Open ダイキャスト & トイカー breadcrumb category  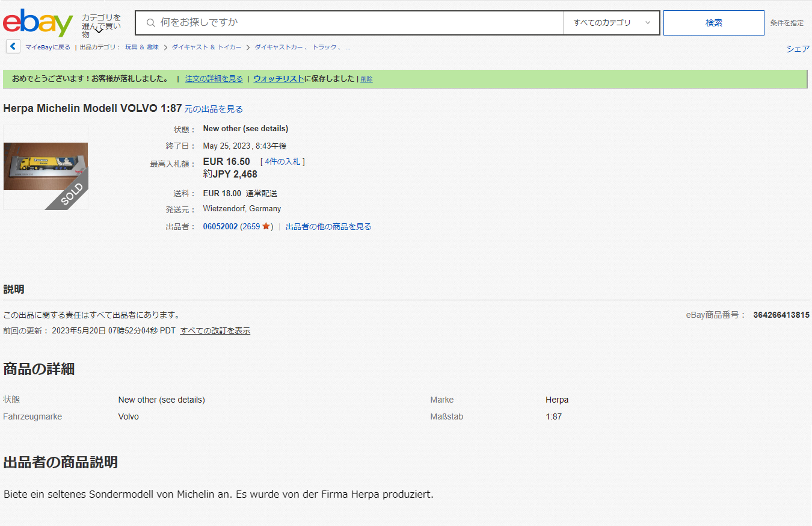coord(206,47)
